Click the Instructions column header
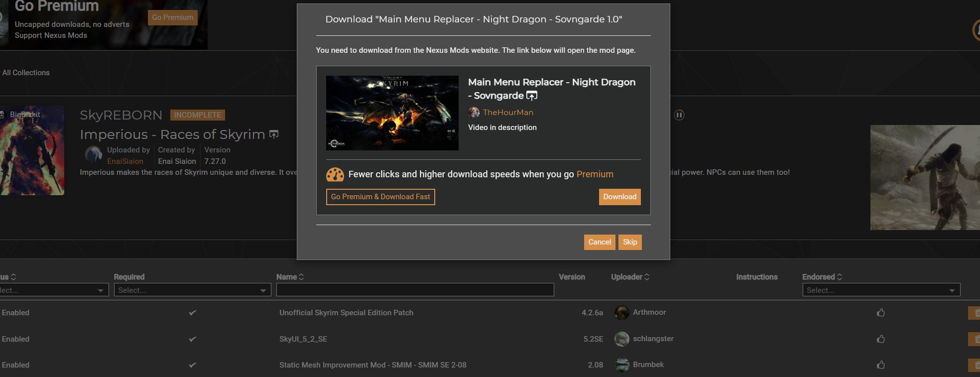Screen dimensions: 980x377 [756, 277]
